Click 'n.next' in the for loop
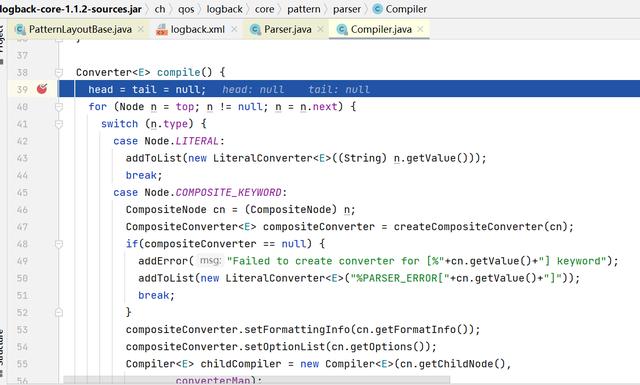This screenshot has width=640, height=385. (x=319, y=107)
